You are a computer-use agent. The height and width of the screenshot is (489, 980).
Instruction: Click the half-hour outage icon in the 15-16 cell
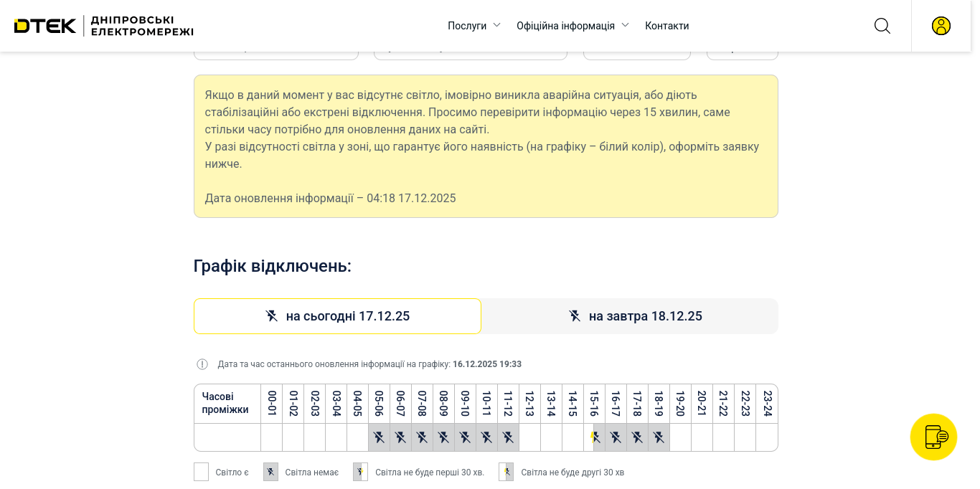[x=594, y=437]
